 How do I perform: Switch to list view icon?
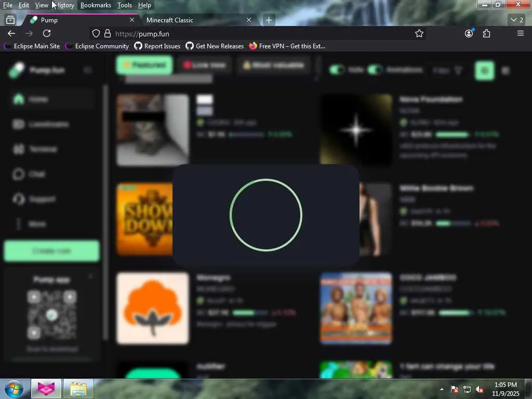click(x=506, y=71)
